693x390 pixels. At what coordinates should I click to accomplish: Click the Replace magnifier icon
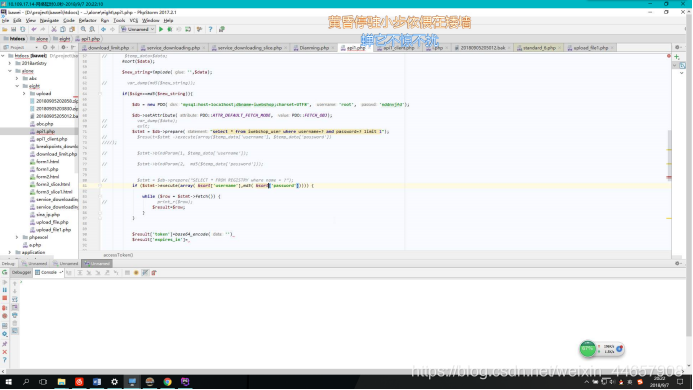tap(92, 29)
